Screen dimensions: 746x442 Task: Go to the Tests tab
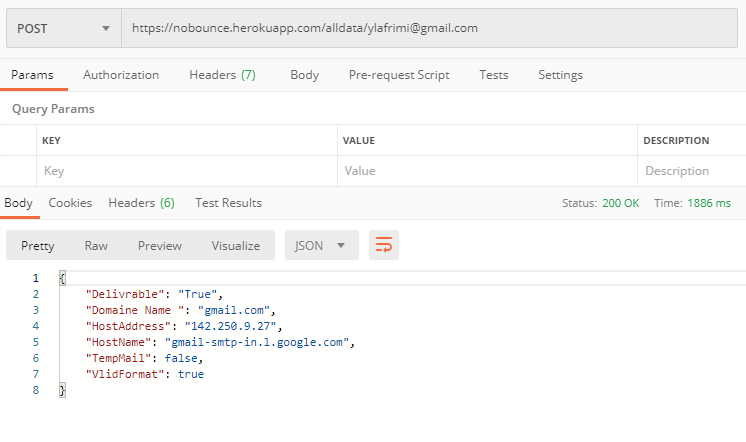click(x=493, y=75)
